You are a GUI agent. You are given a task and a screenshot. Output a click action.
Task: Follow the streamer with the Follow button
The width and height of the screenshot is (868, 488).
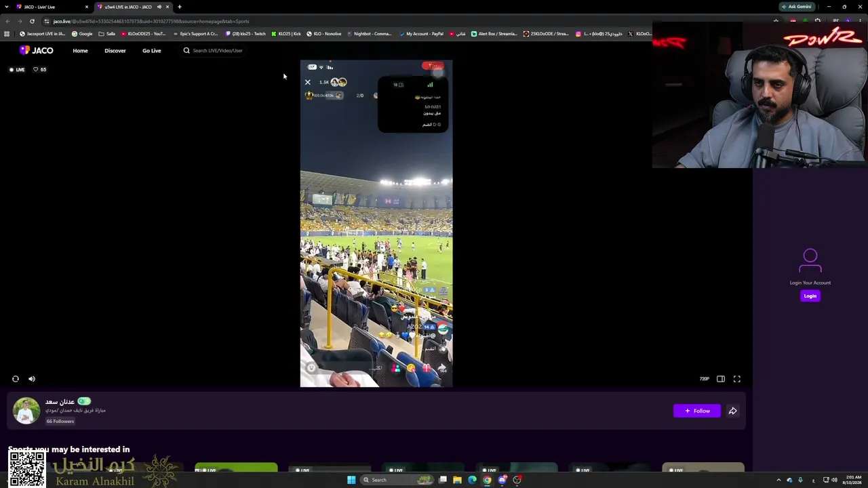click(697, 411)
